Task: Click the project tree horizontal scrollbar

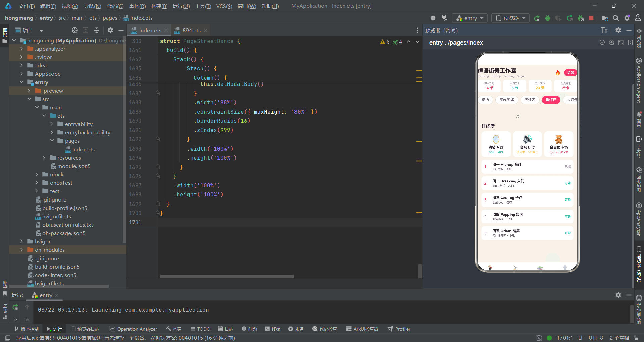Action: tap(59, 286)
